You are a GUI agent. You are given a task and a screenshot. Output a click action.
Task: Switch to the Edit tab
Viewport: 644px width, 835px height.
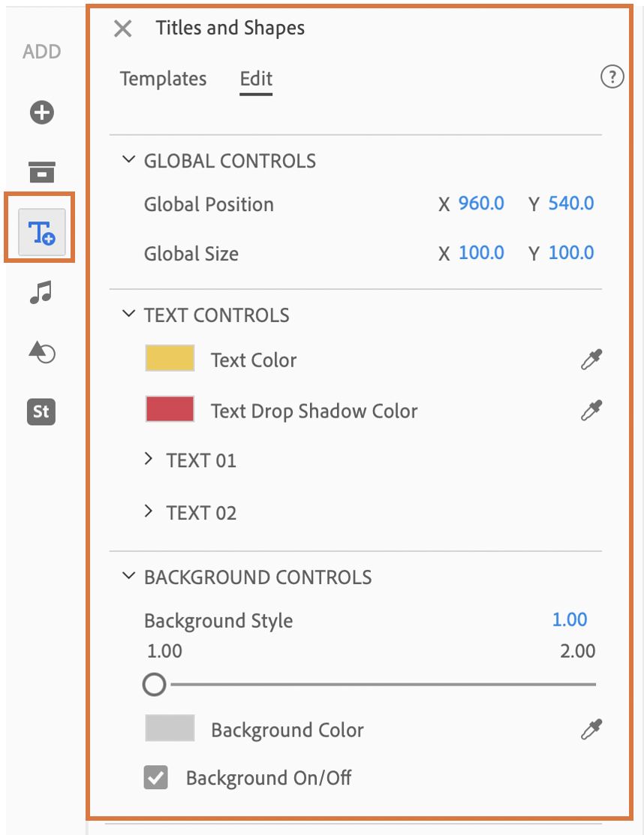click(x=256, y=79)
